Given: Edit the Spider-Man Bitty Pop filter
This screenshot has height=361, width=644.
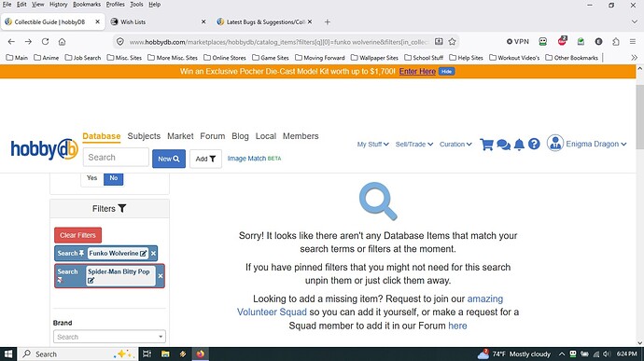Looking at the screenshot, I should click(x=91, y=281).
